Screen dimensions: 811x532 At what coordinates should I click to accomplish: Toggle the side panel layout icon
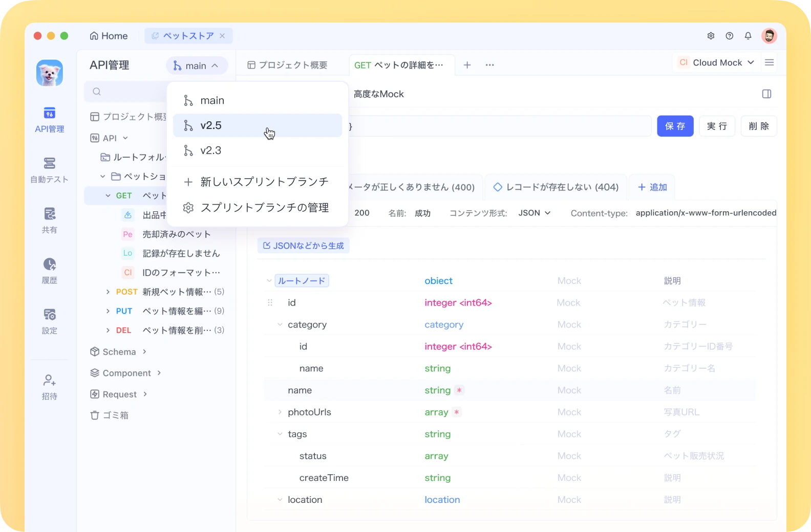coord(766,94)
